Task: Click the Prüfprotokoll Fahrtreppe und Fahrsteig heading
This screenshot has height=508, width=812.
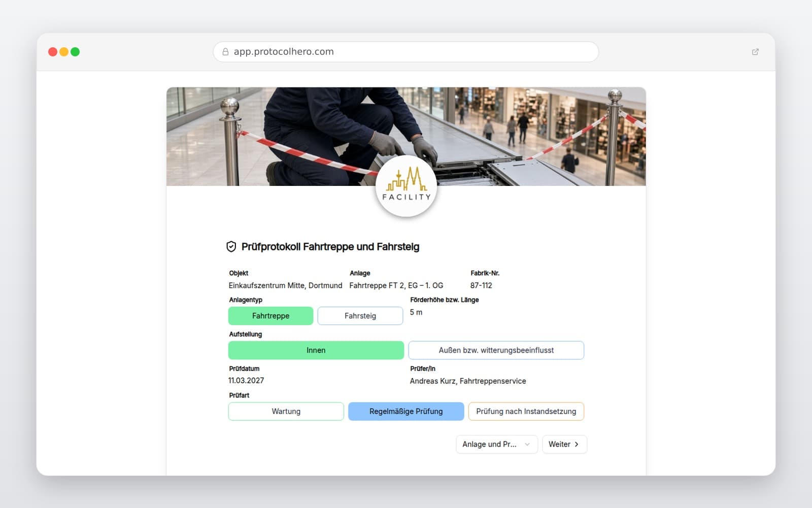Action: 330,247
